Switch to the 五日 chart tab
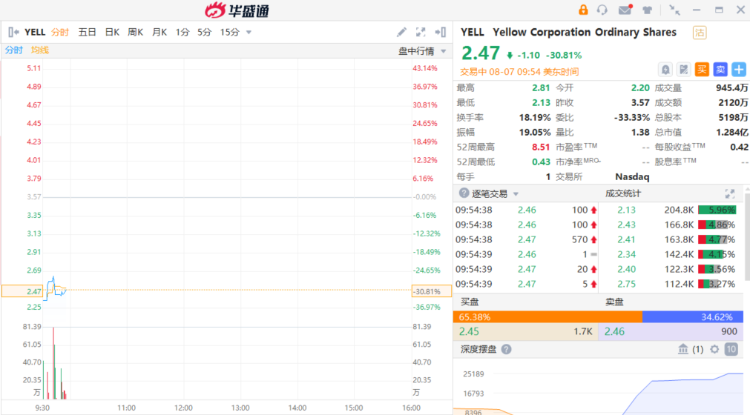750x415 pixels. tap(87, 32)
